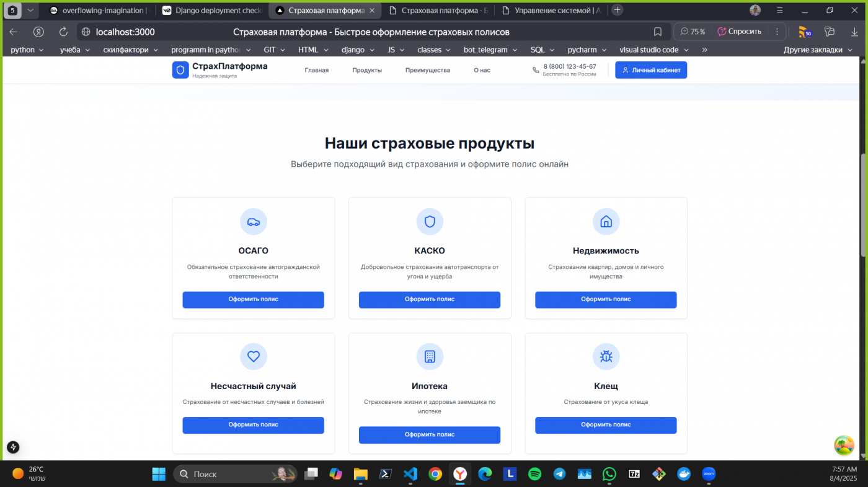868x487 pixels.
Task: Click the СтрахПлатформа shield logo icon
Action: (180, 70)
